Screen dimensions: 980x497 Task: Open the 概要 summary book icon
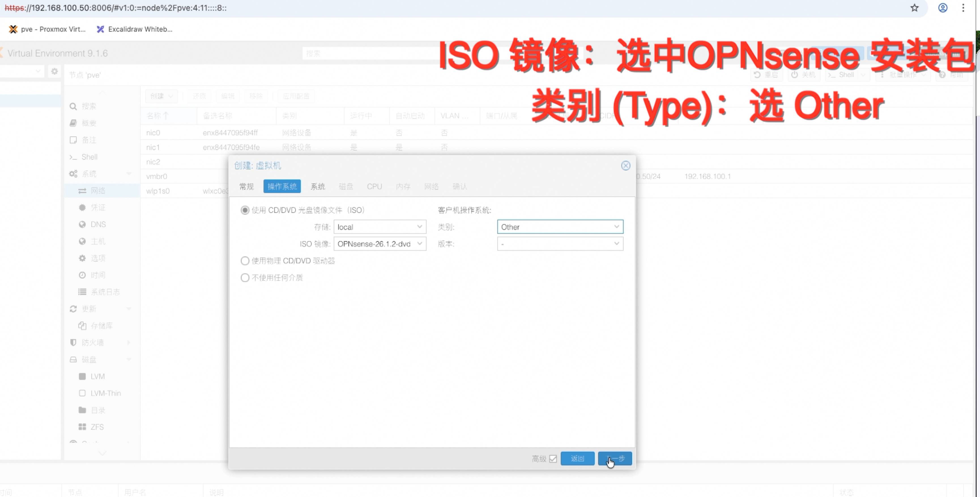(x=73, y=123)
